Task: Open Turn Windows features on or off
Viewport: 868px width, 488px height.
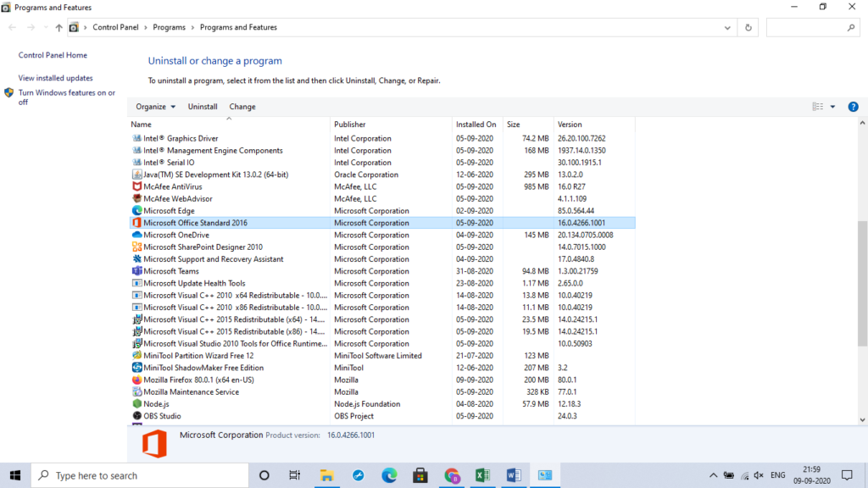Action: (66, 97)
